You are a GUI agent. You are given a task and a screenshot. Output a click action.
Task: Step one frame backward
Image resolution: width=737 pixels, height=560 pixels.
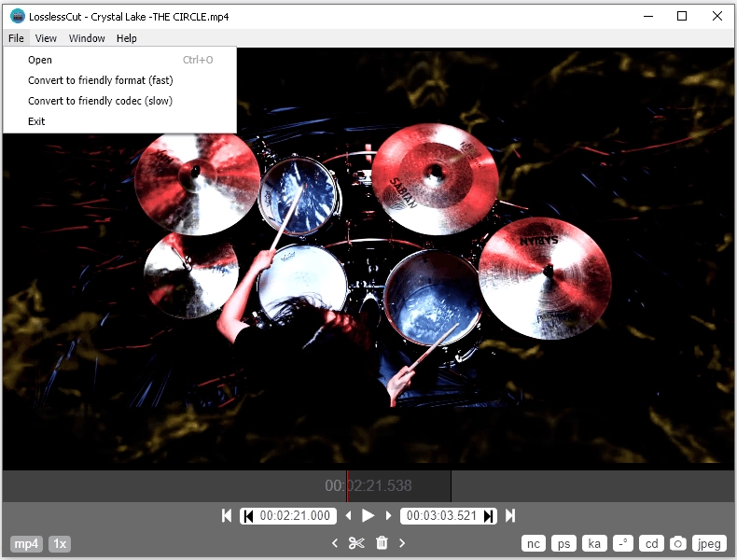[348, 516]
